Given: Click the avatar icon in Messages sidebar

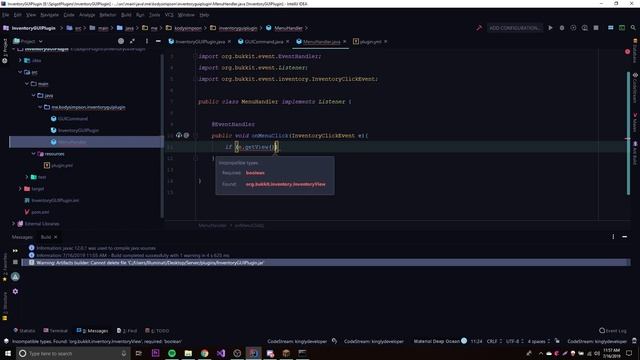Looking at the screenshot, I should click(x=15, y=277).
